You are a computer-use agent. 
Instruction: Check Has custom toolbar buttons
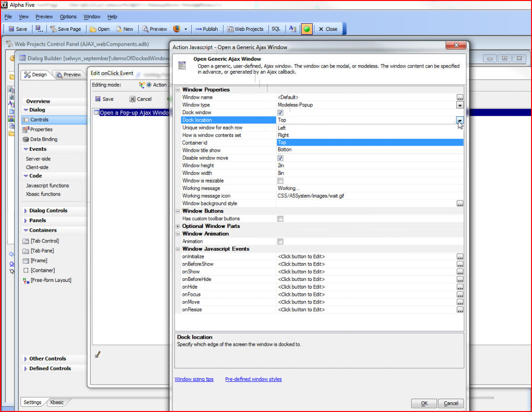click(280, 219)
